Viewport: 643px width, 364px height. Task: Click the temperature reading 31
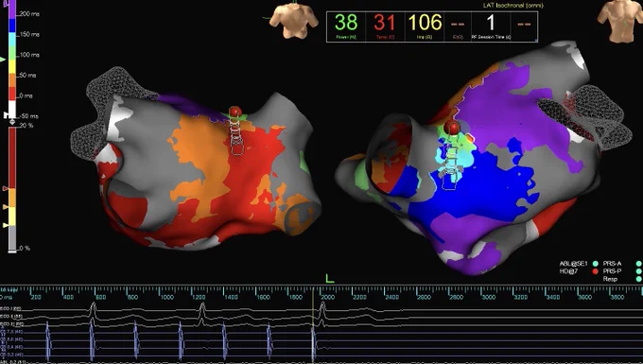coord(384,23)
